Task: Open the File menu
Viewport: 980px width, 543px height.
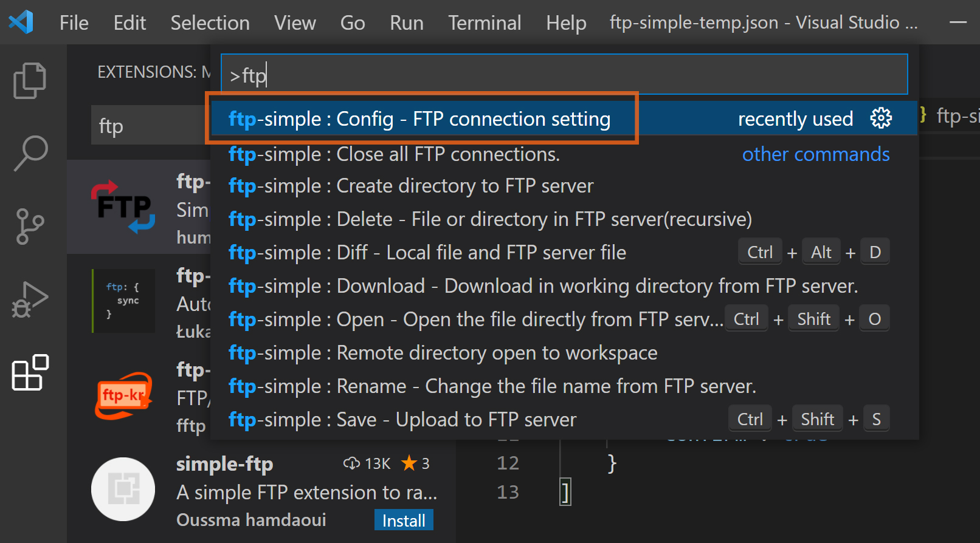Action: click(x=74, y=22)
